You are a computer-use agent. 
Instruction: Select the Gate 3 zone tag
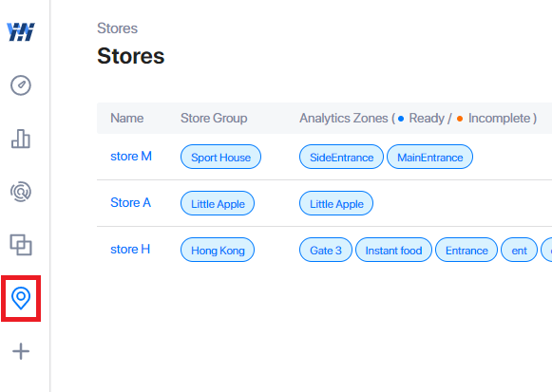pyautogui.click(x=326, y=250)
